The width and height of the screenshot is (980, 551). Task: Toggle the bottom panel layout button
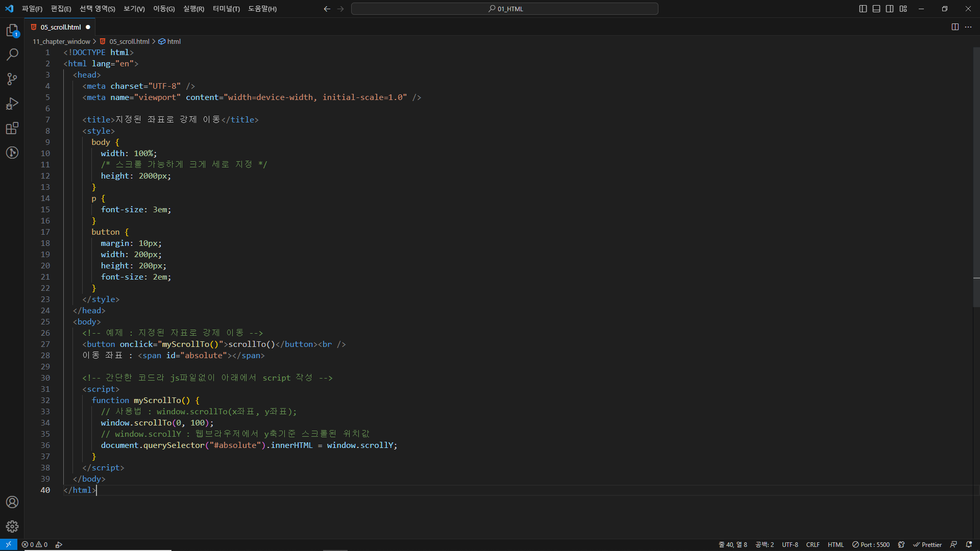[x=876, y=9]
